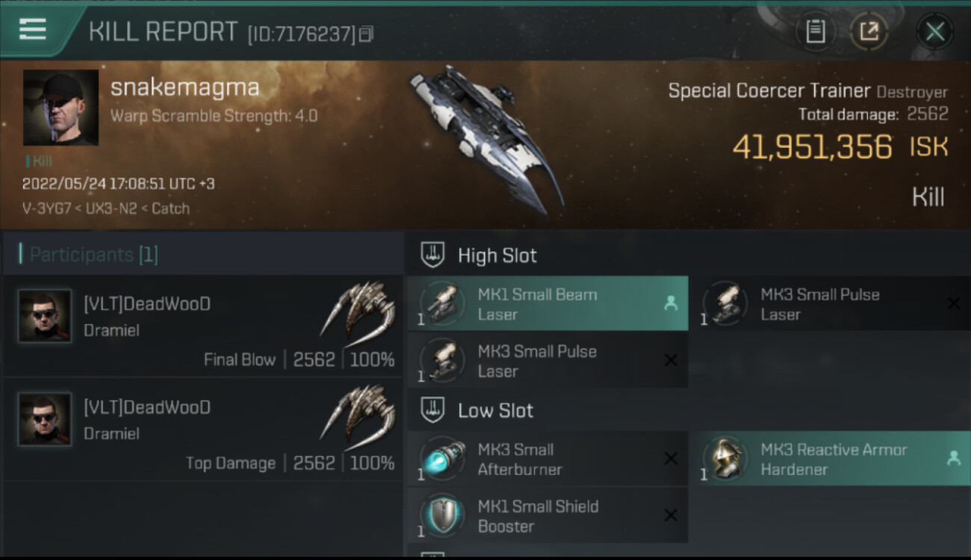
Task: Click the MK3 Small Afterburner icon
Action: coord(442,459)
